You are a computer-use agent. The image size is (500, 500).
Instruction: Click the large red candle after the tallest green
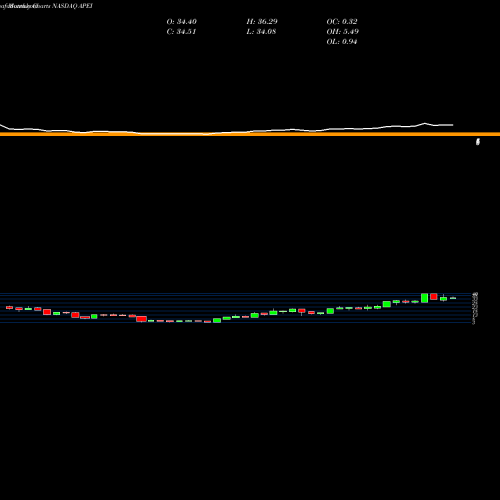[x=434, y=296]
